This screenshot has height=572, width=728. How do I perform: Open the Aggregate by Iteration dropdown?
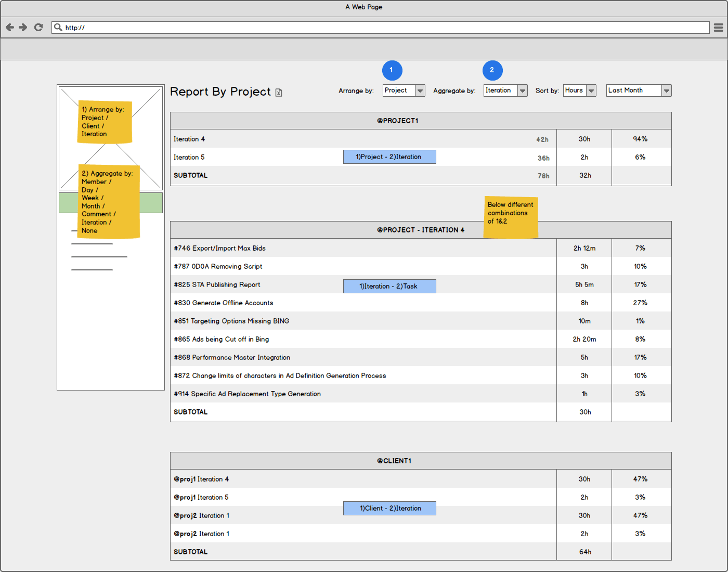point(505,90)
